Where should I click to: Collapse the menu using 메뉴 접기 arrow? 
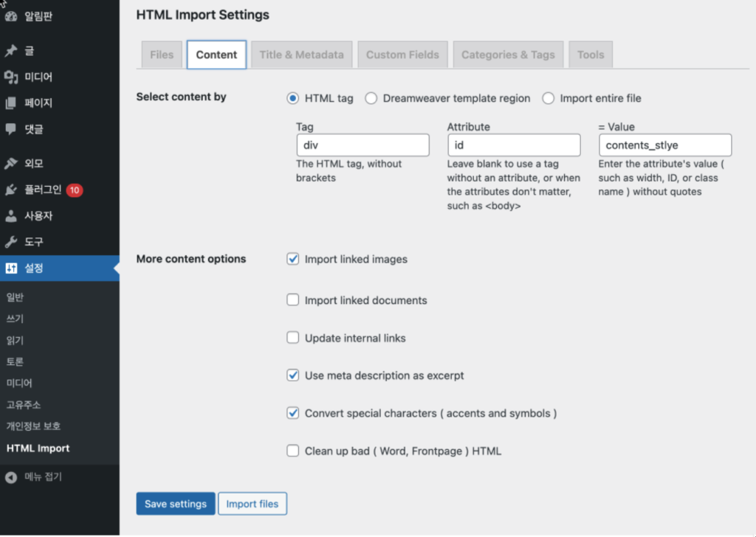pyautogui.click(x=11, y=477)
